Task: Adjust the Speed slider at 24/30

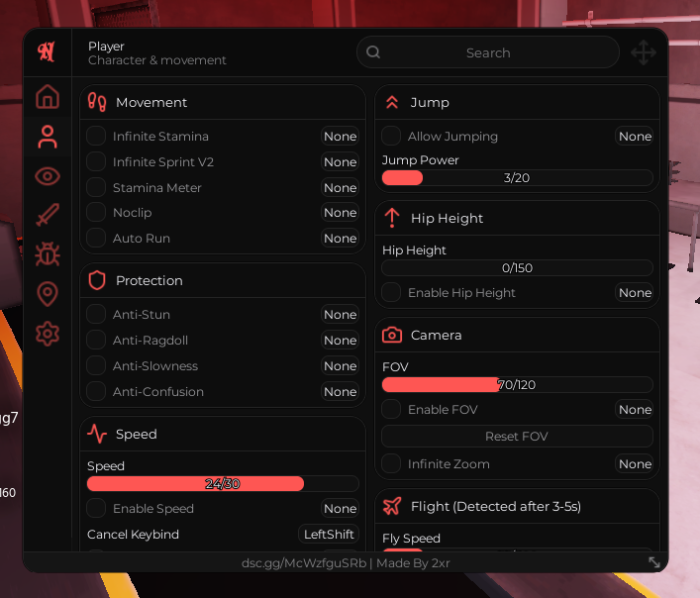Action: 223,483
